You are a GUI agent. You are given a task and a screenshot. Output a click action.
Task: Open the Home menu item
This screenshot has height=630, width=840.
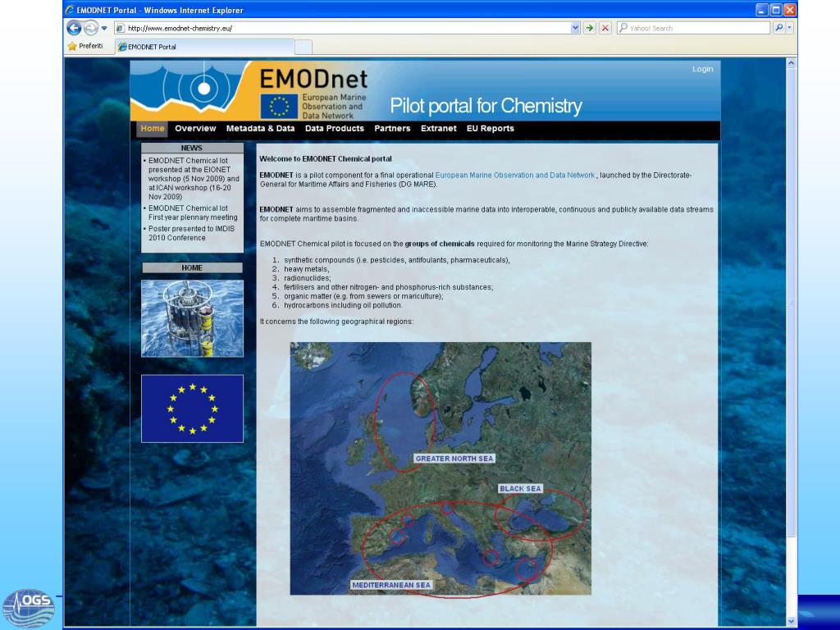tap(153, 129)
